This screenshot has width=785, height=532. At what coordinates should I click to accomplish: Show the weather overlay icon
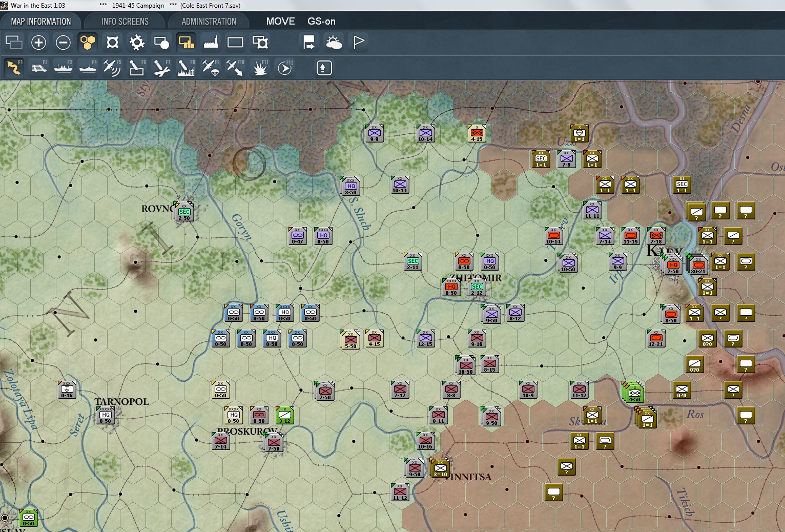coord(334,42)
